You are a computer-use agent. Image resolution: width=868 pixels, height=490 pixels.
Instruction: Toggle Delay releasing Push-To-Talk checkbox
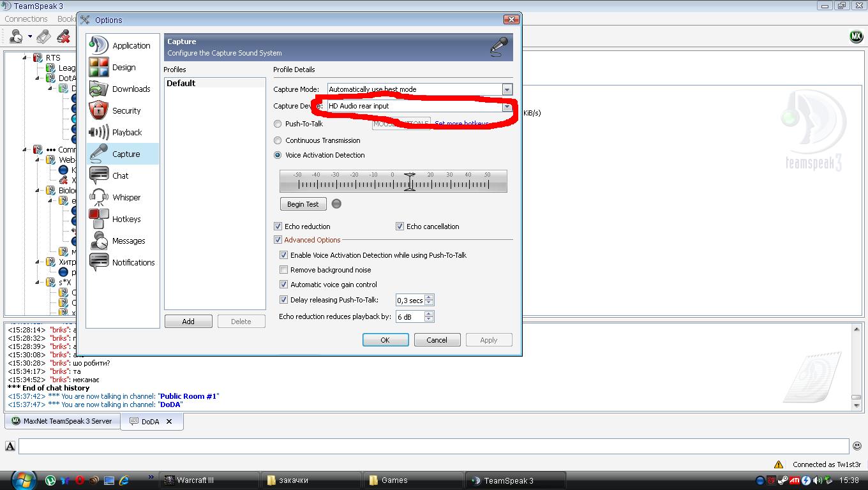coord(284,300)
